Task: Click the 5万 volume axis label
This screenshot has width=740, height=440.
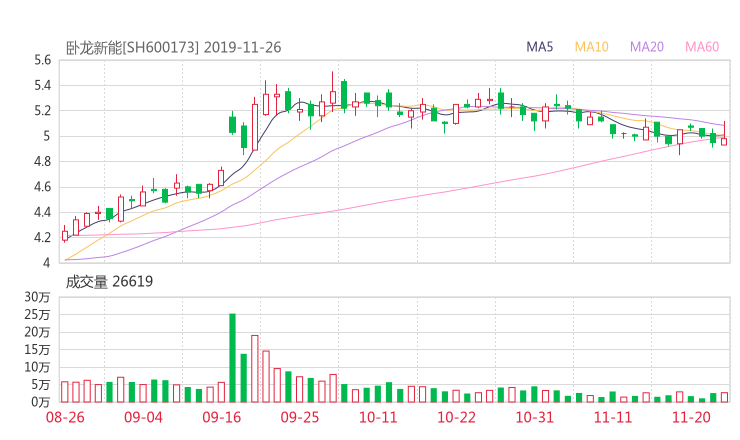Action: 41,385
